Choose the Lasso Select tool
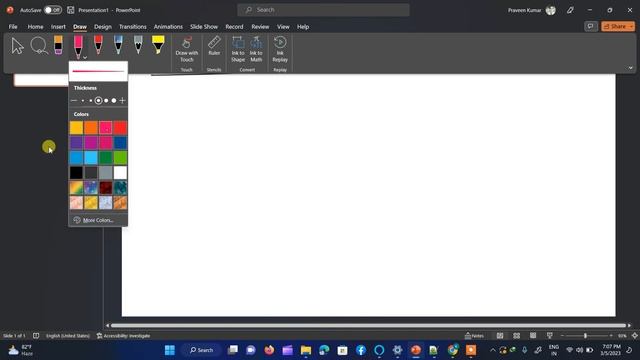The image size is (640, 360). pos(39,45)
